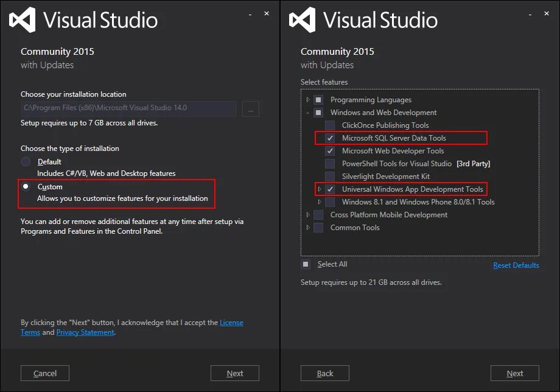
Task: Click the Cross Platform Mobile Development label
Action: [389, 214]
